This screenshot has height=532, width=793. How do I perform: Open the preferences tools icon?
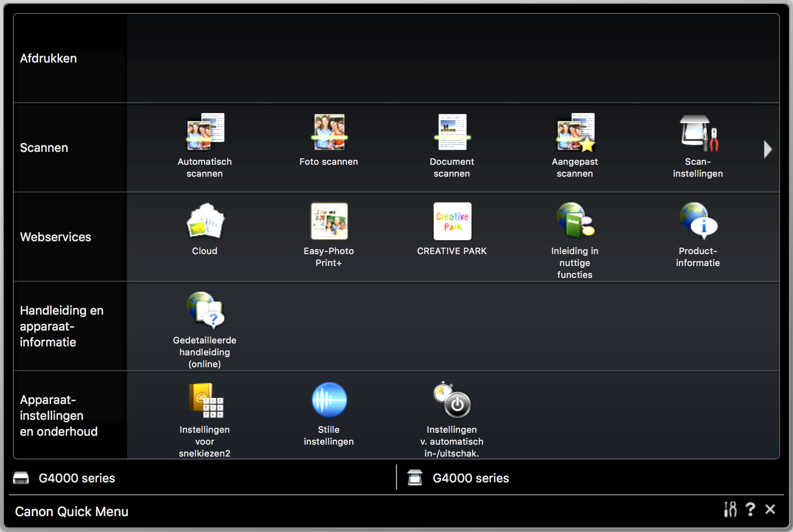pyautogui.click(x=730, y=509)
